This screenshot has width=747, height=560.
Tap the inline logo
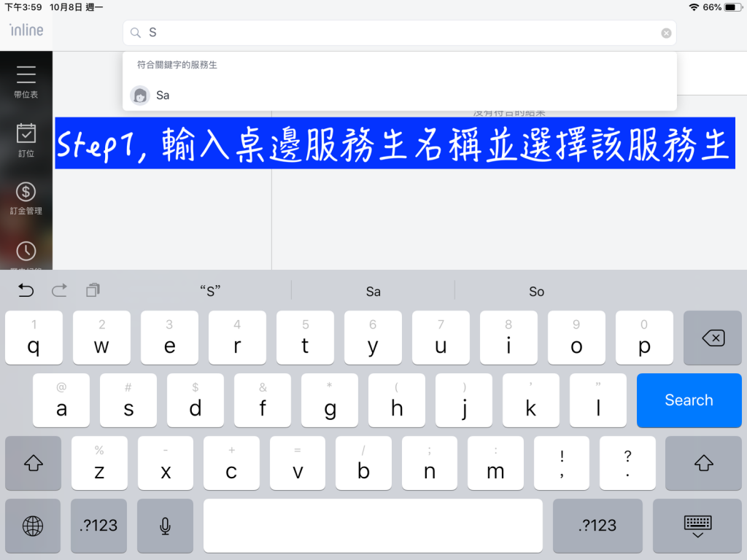pyautogui.click(x=26, y=30)
